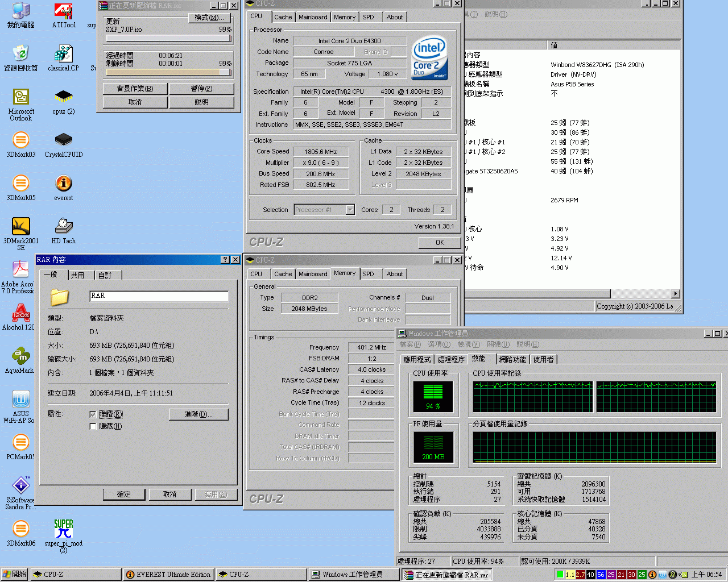Open ASUS WiFi-AP Solo desktop icon
Screen dimensions: 728x582
coord(19,407)
